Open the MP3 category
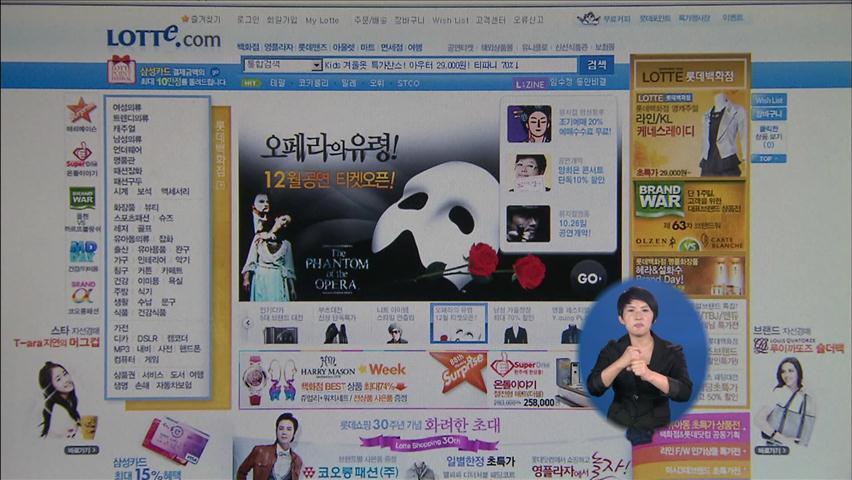Viewport: 852px width, 480px height. 121,348
